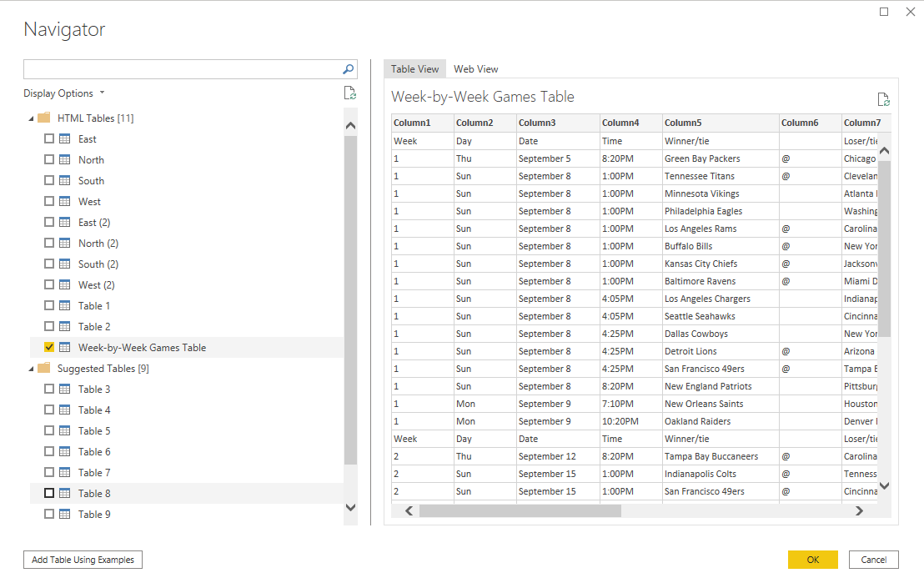Click the Add Table Using Examples button

pos(82,559)
